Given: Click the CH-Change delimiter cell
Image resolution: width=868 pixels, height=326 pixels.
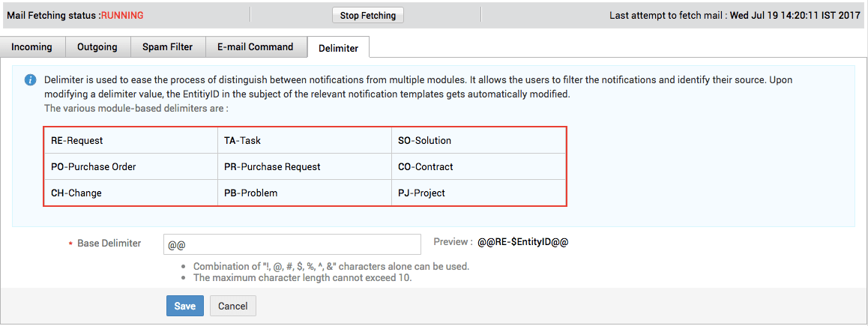Looking at the screenshot, I should [x=130, y=193].
